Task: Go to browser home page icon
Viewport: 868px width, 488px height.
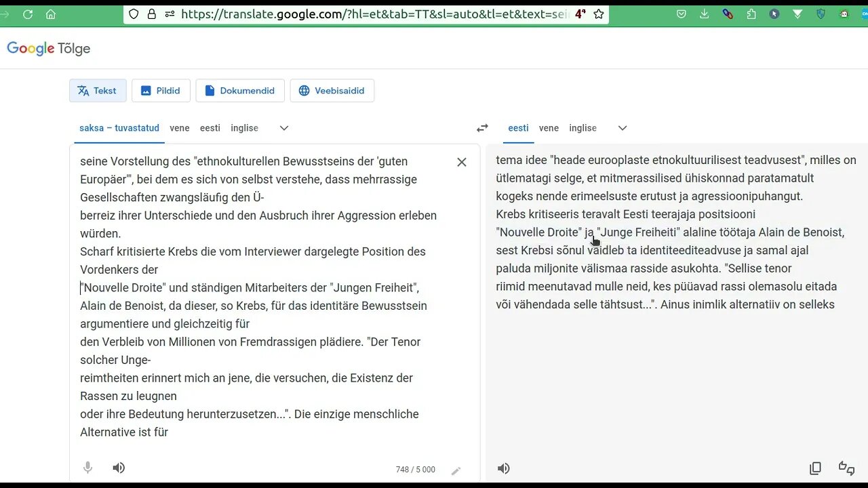Action: pos(51,14)
